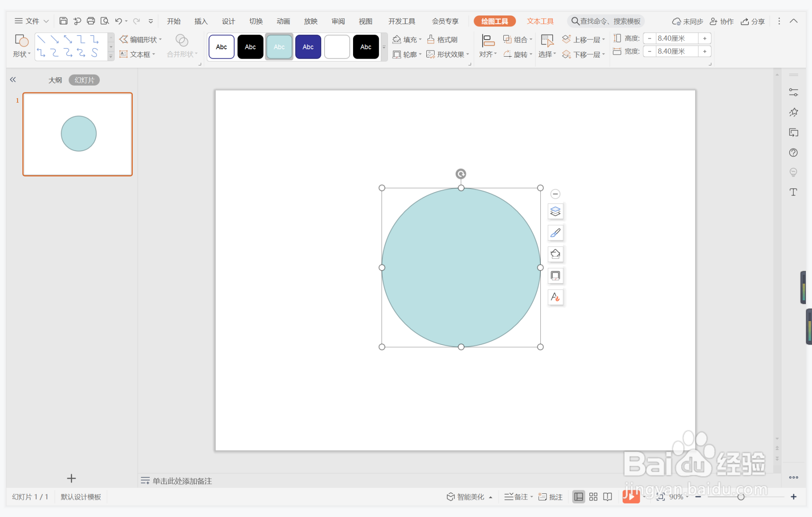
Task: Open the 插入 ribbon tab
Action: (201, 21)
